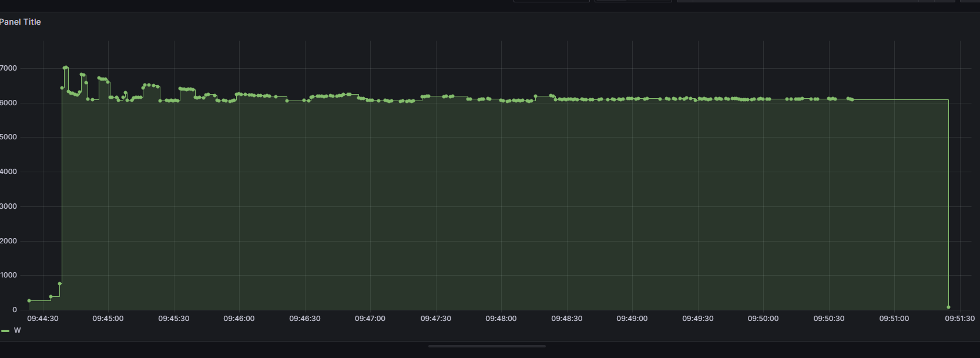Click the horizontal scrollbar at the bottom
Screen dimensions: 980x358
(x=487, y=346)
